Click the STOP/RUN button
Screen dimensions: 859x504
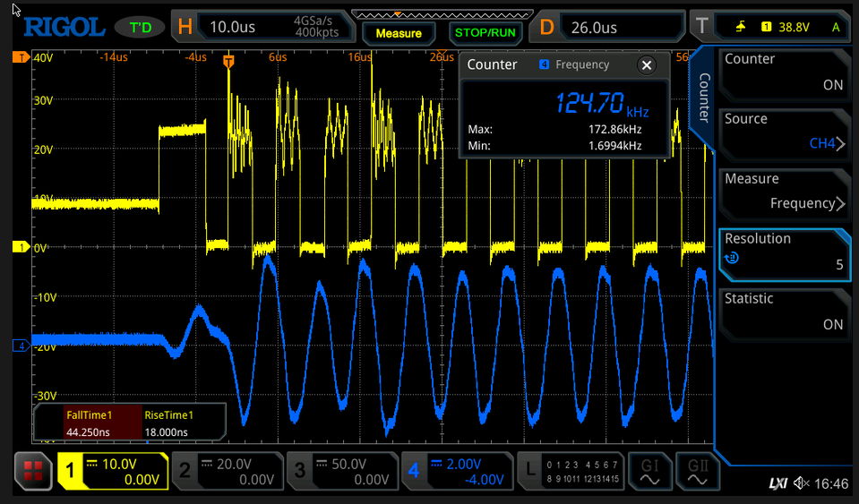click(485, 33)
